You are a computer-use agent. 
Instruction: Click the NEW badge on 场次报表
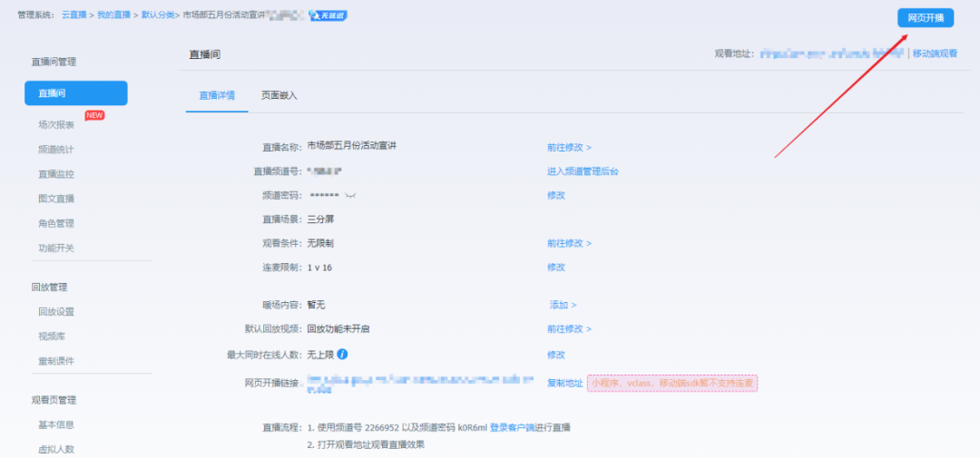[94, 115]
